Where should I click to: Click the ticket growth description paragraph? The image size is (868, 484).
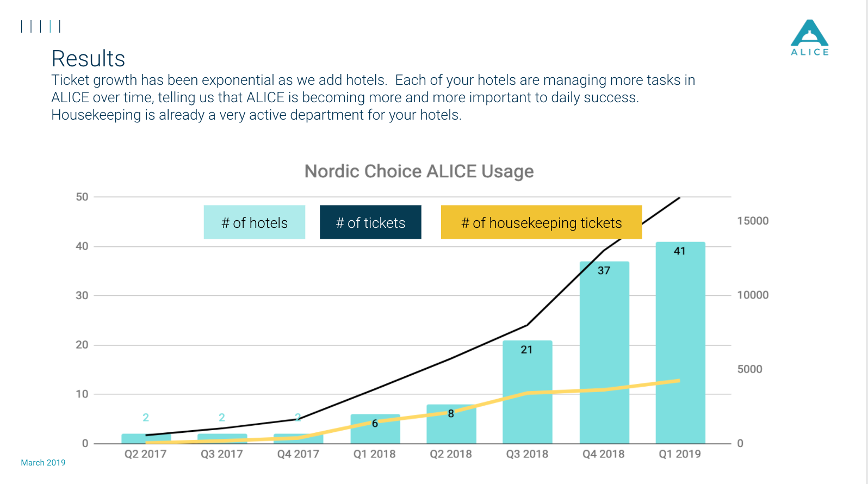click(x=373, y=97)
